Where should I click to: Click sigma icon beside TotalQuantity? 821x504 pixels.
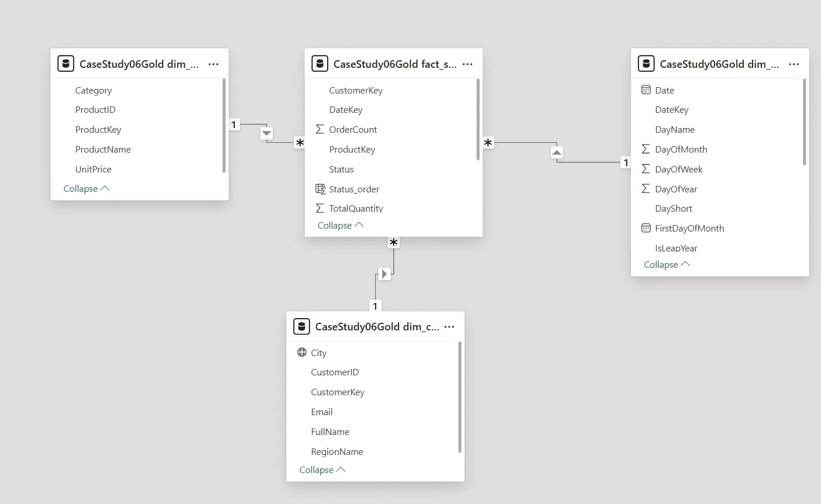[x=320, y=208]
